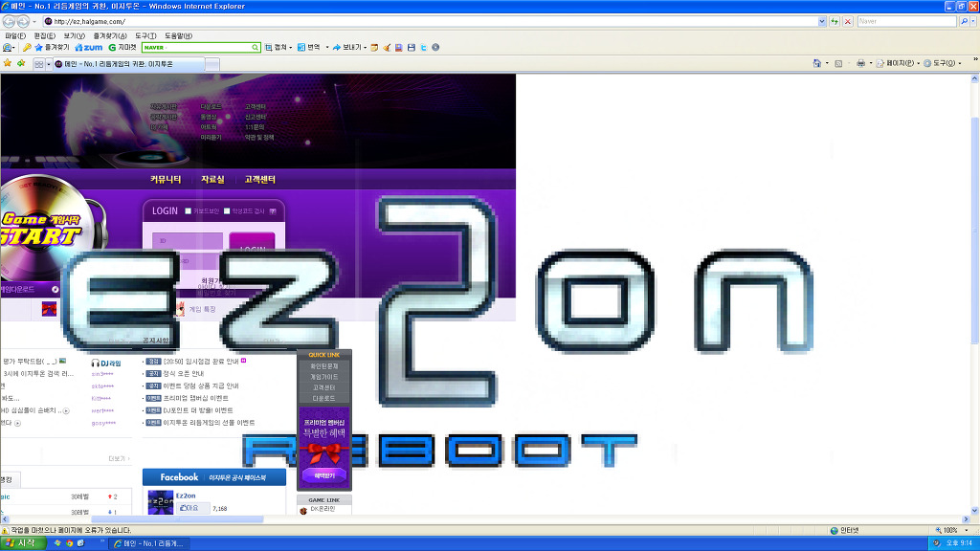Click the 게임가이드 quick link
Image resolution: width=980 pixels, height=551 pixels.
point(323,377)
